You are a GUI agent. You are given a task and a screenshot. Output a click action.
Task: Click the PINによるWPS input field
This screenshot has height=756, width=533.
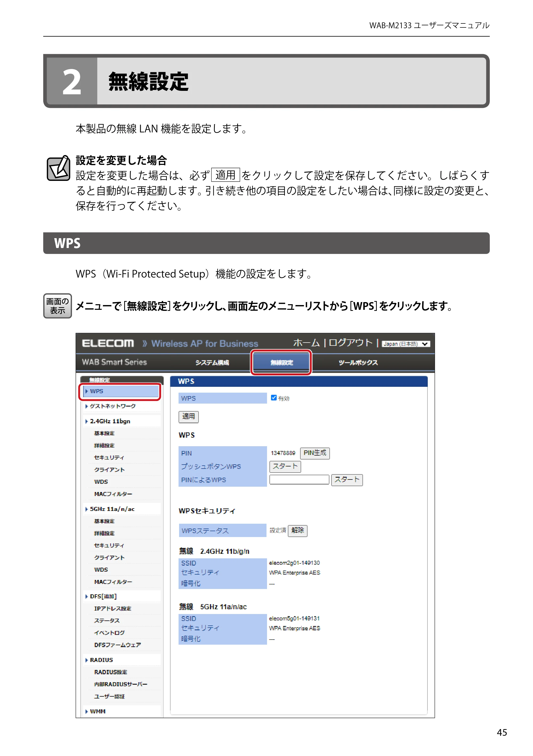point(299,479)
